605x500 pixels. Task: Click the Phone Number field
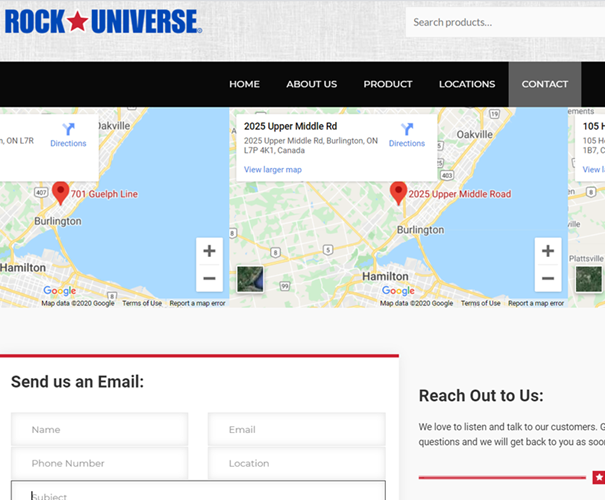[x=100, y=463]
